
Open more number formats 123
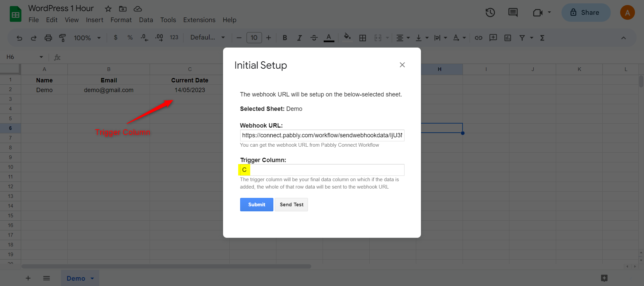[174, 38]
